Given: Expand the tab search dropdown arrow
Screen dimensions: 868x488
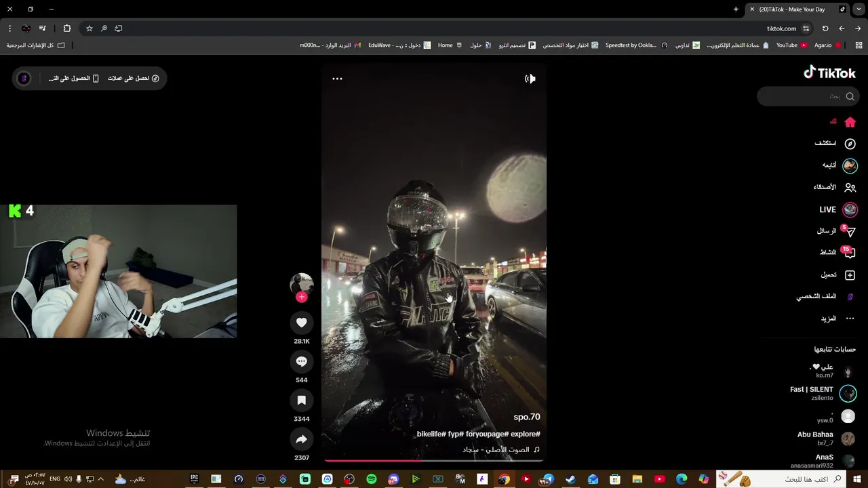Looking at the screenshot, I should (x=859, y=9).
